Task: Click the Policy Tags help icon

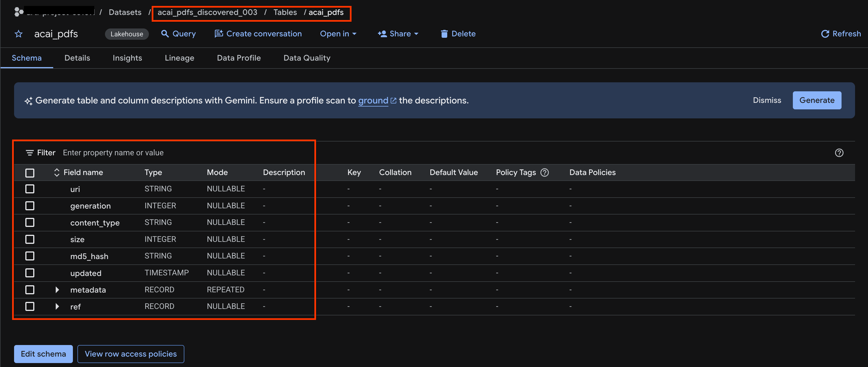Action: pyautogui.click(x=545, y=173)
